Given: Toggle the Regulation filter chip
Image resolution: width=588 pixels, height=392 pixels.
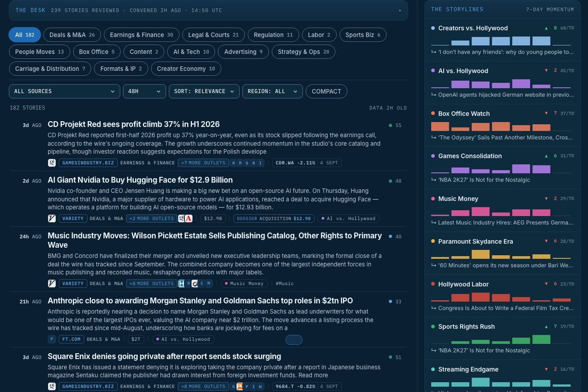Looking at the screenshot, I should coord(274,35).
